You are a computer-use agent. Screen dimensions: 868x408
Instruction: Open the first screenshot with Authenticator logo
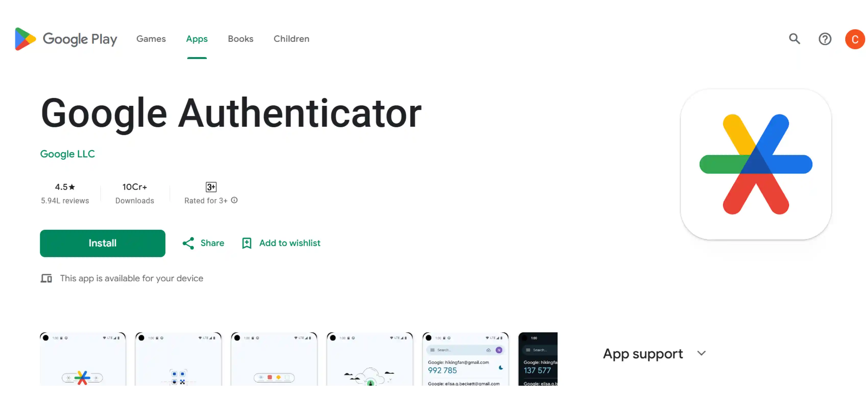point(83,359)
